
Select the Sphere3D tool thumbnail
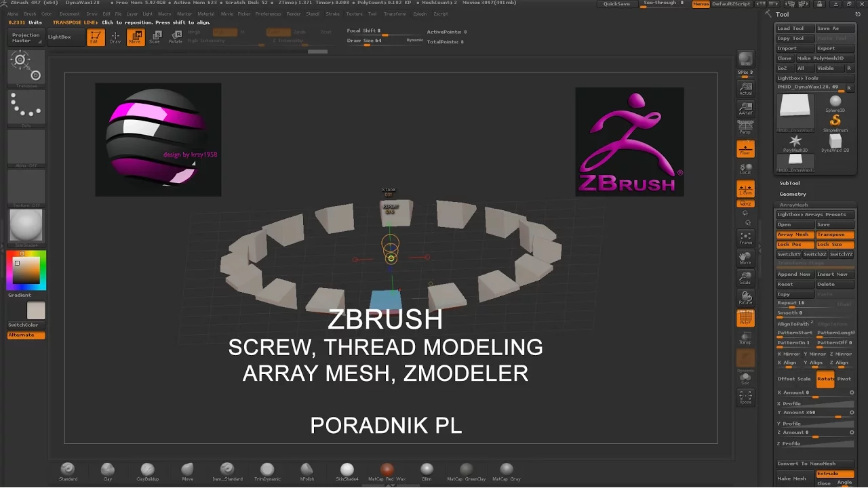pyautogui.click(x=835, y=104)
